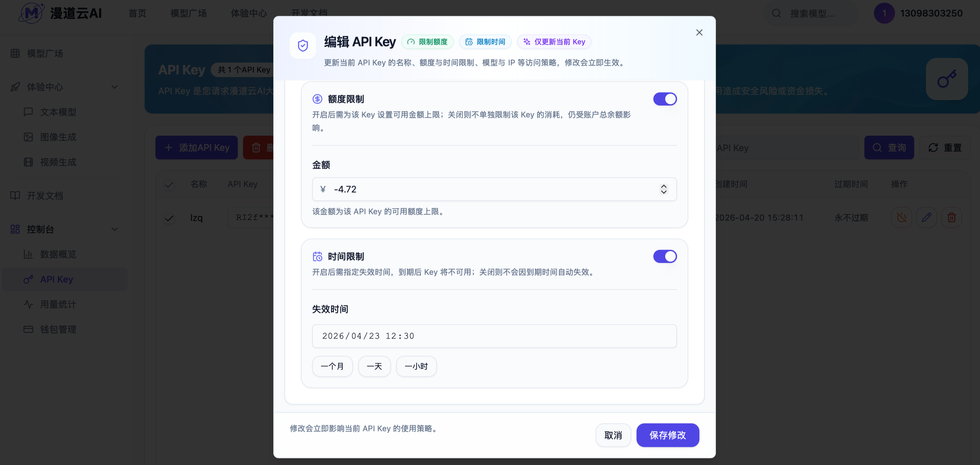Set expiry to 一个月
This screenshot has width=980, height=465.
(x=332, y=366)
